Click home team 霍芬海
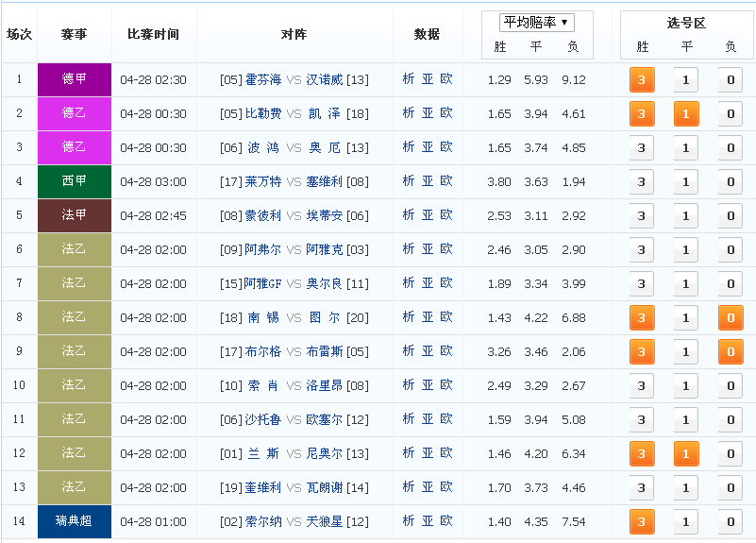Viewport: 756px width, 543px height. (263, 79)
